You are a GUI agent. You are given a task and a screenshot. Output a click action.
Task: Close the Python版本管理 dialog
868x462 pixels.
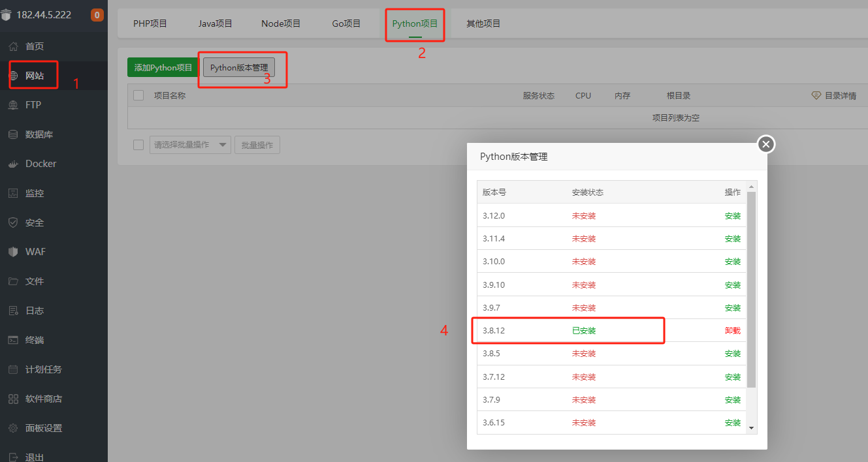click(x=766, y=144)
